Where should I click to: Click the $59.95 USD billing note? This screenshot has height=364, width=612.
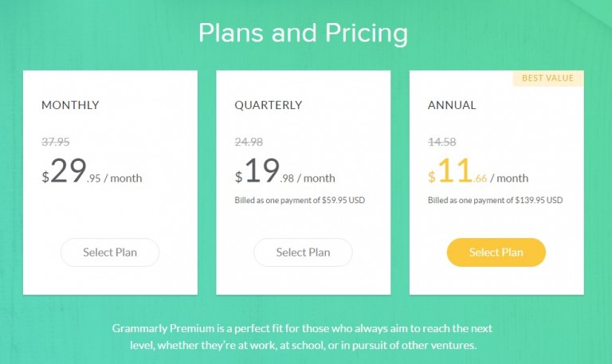[x=300, y=200]
